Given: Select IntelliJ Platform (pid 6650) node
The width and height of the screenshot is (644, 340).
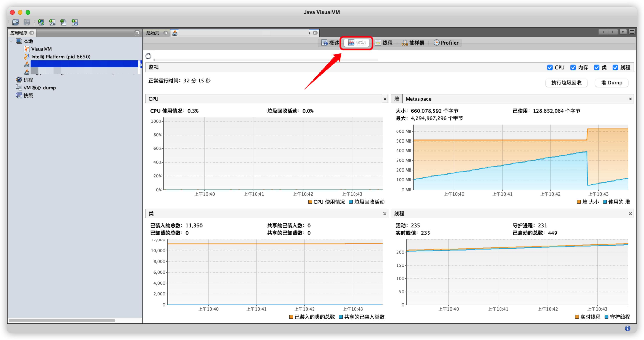Looking at the screenshot, I should (61, 57).
